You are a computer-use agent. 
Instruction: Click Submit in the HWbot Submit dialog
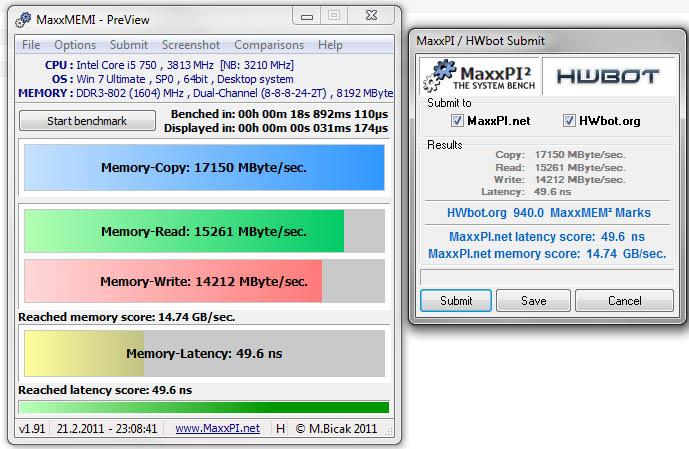coord(456,301)
